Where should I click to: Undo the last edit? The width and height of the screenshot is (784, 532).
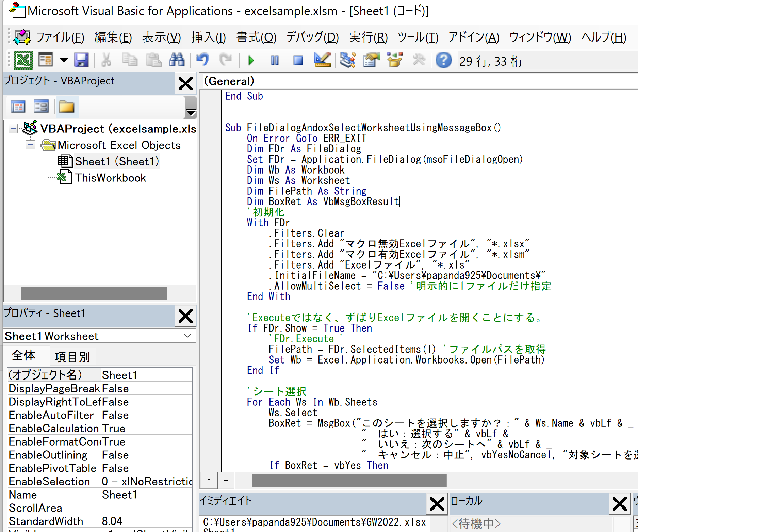(x=203, y=61)
